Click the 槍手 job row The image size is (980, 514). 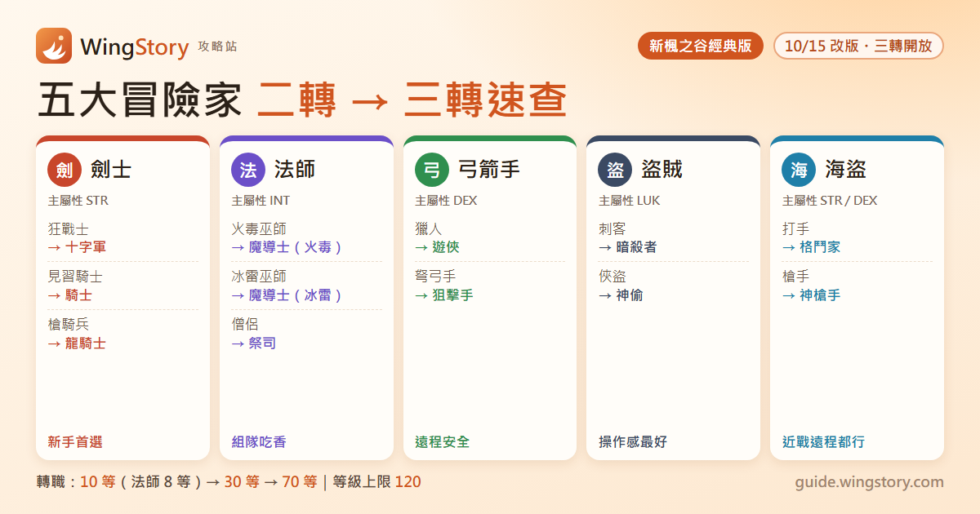(795, 277)
